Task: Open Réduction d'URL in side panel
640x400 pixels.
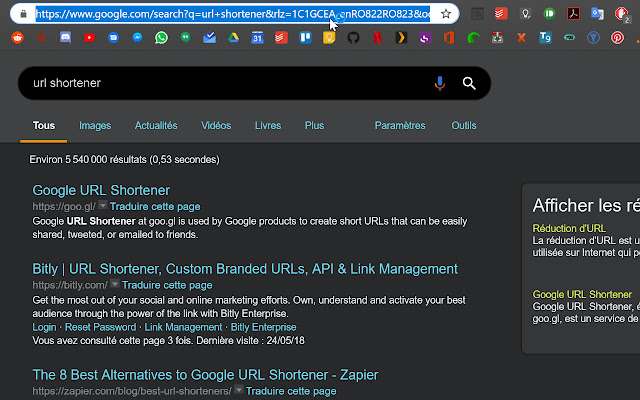Action: tap(569, 228)
